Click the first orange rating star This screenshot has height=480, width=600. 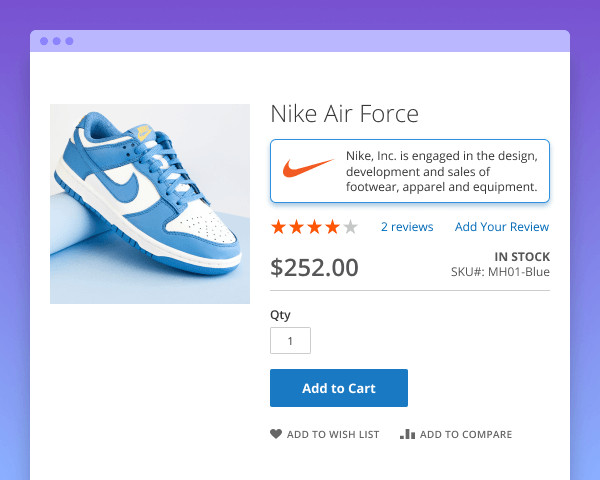coord(279,227)
